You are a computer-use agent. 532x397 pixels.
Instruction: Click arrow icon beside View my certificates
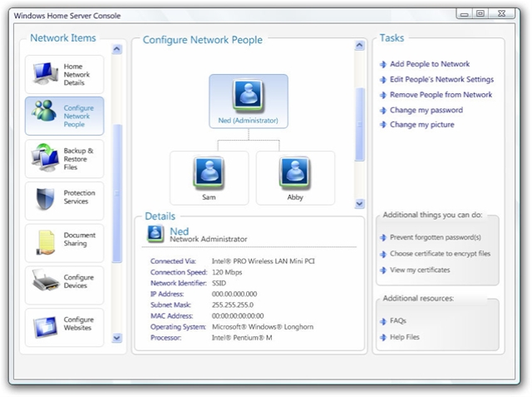point(383,270)
